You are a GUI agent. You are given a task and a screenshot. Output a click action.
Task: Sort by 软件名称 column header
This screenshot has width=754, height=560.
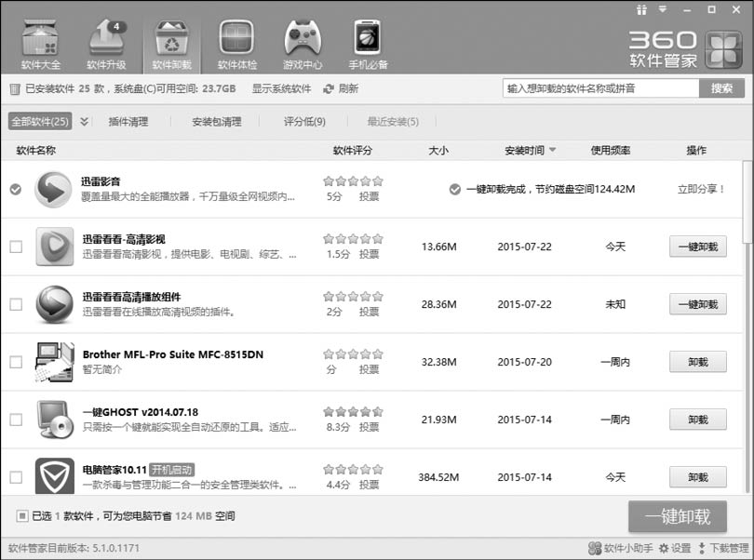[x=36, y=151]
